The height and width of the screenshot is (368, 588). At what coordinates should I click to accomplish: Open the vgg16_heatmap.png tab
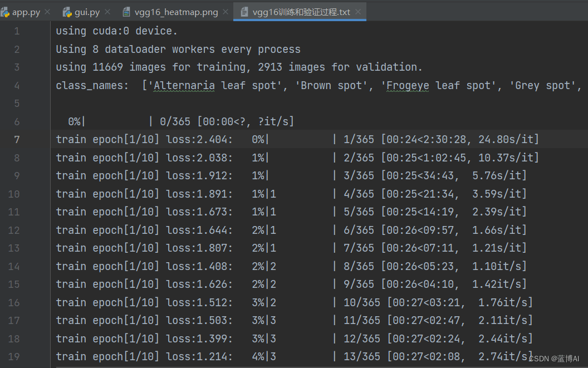pos(175,12)
